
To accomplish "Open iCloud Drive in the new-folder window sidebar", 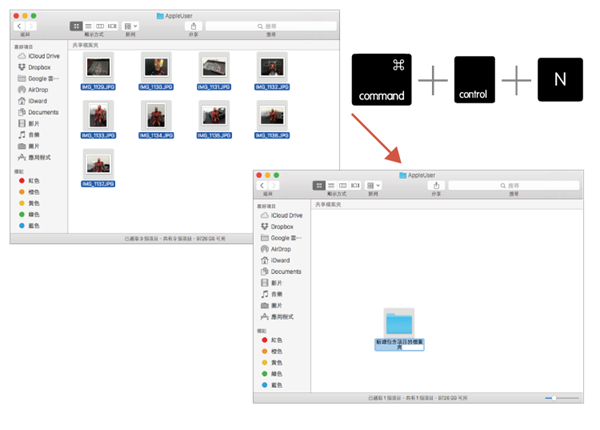I will pos(282,215).
